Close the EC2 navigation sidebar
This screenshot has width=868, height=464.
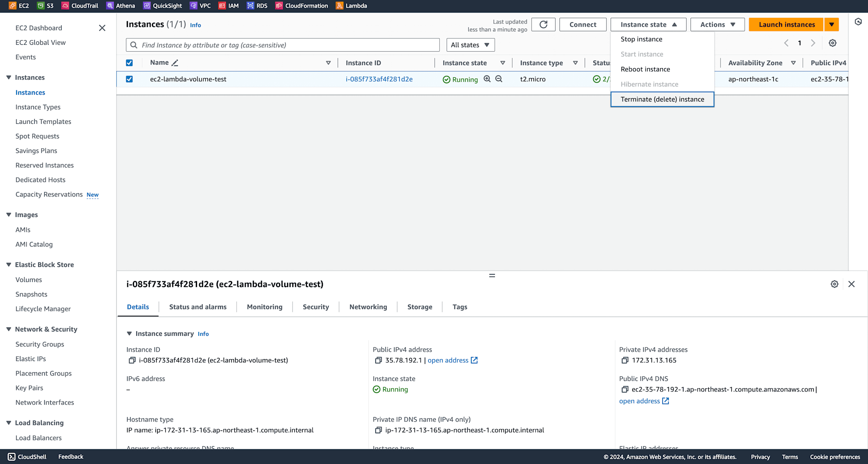(x=102, y=28)
